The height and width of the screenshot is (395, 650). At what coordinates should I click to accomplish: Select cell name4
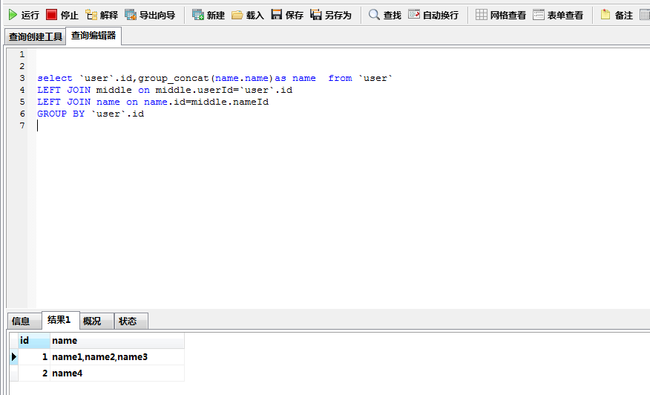pos(117,373)
